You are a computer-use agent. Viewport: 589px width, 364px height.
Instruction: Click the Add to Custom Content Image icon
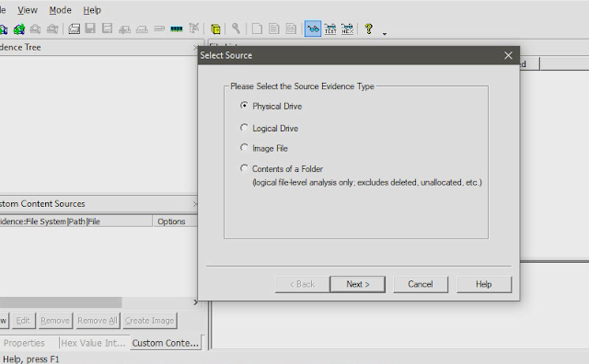tap(125, 29)
